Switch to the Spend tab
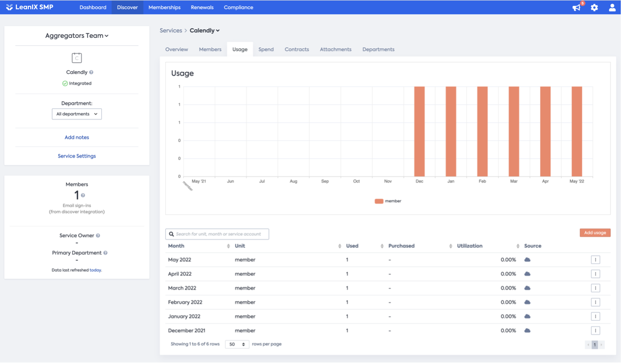 point(267,49)
